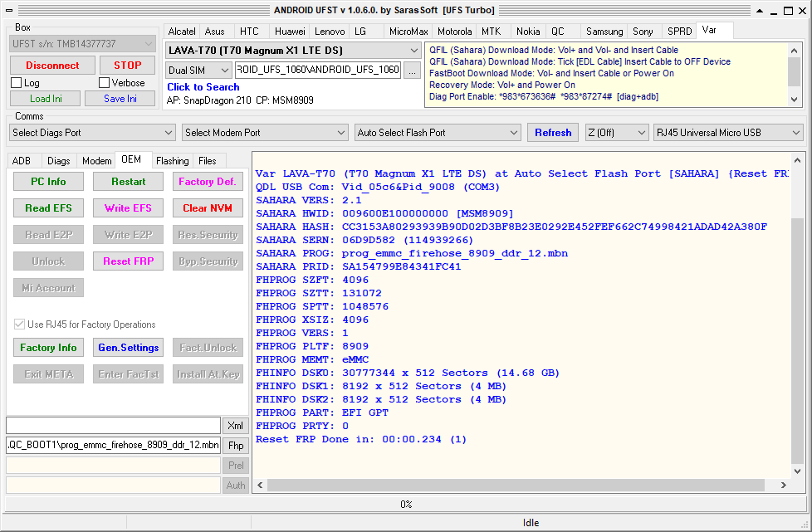
Task: Open the ADB tab
Action: [x=22, y=161]
